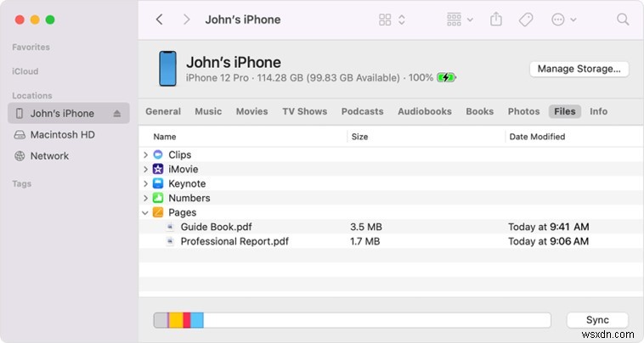Image resolution: width=644 pixels, height=343 pixels.
Task: Expand the iMovie folder chevron
Action: 145,169
